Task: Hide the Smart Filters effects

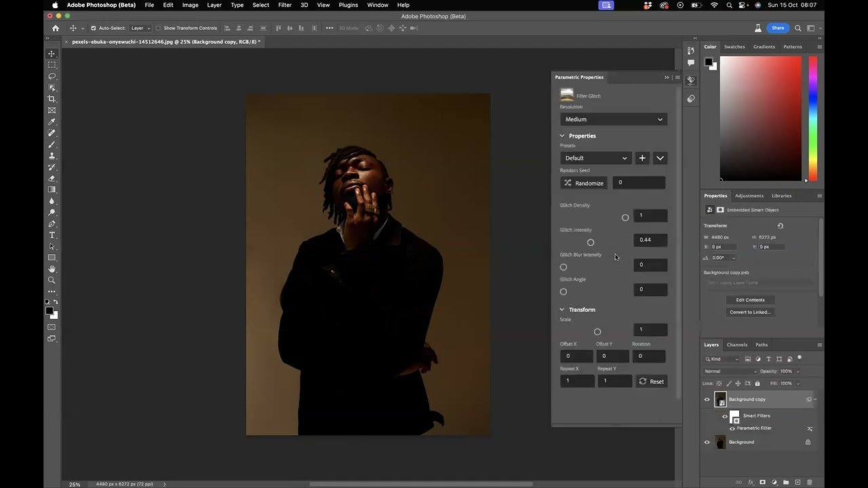Action: pos(724,416)
